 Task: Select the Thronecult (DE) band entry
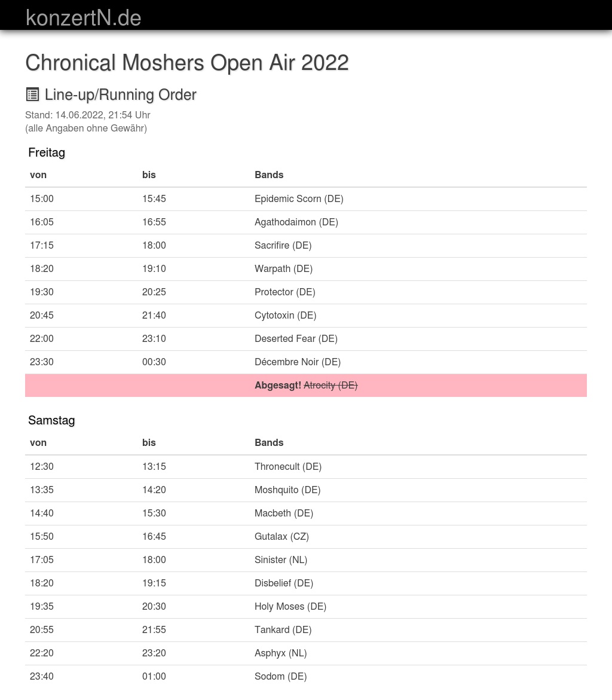288,467
